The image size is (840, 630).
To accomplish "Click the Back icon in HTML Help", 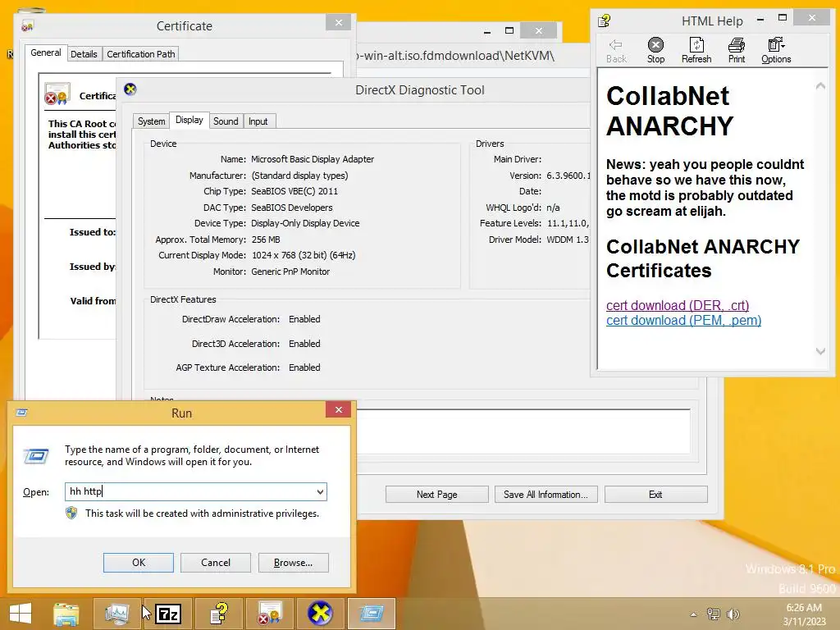I will click(615, 51).
